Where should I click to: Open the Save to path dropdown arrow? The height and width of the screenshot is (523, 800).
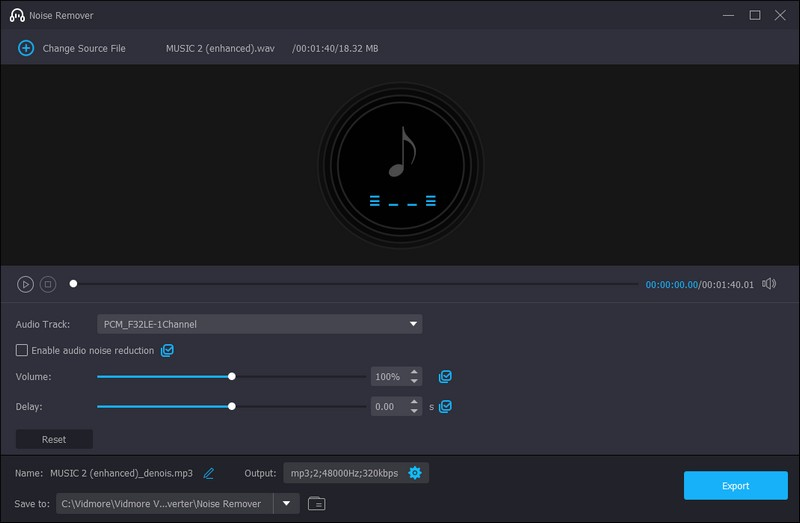tap(286, 503)
